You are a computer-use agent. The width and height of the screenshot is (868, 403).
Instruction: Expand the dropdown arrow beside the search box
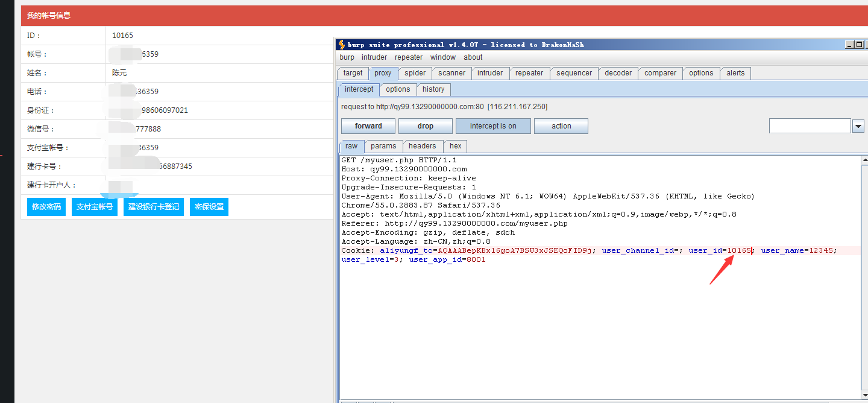858,126
